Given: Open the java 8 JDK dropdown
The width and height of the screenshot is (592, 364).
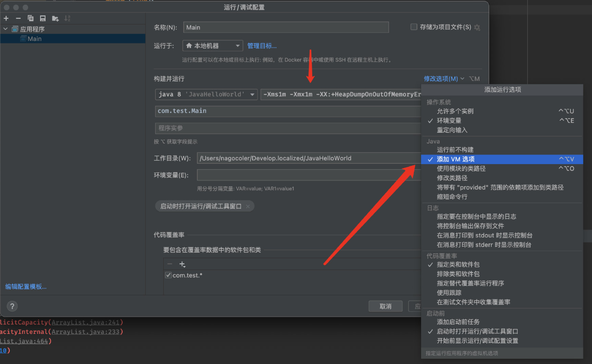Looking at the screenshot, I should pyautogui.click(x=206, y=94).
